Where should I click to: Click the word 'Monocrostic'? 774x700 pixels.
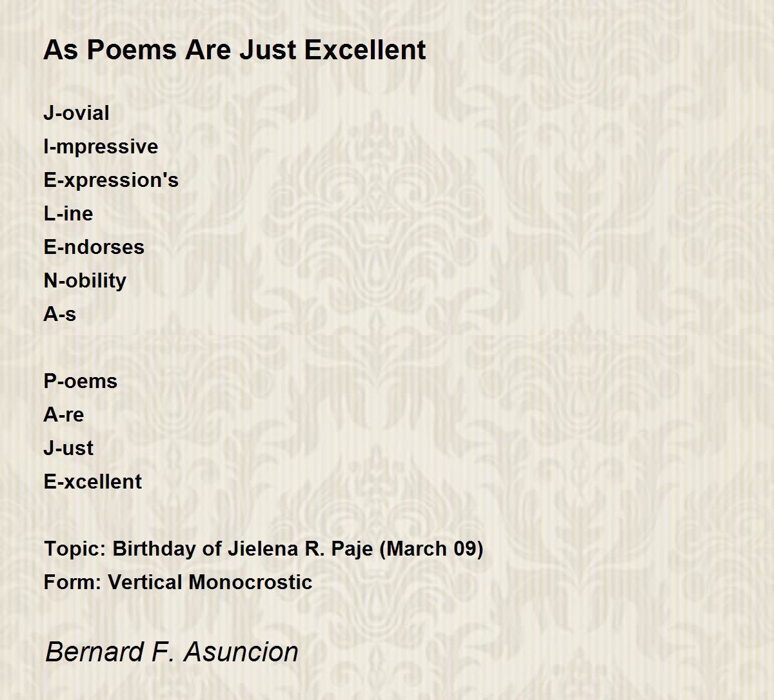point(251,582)
